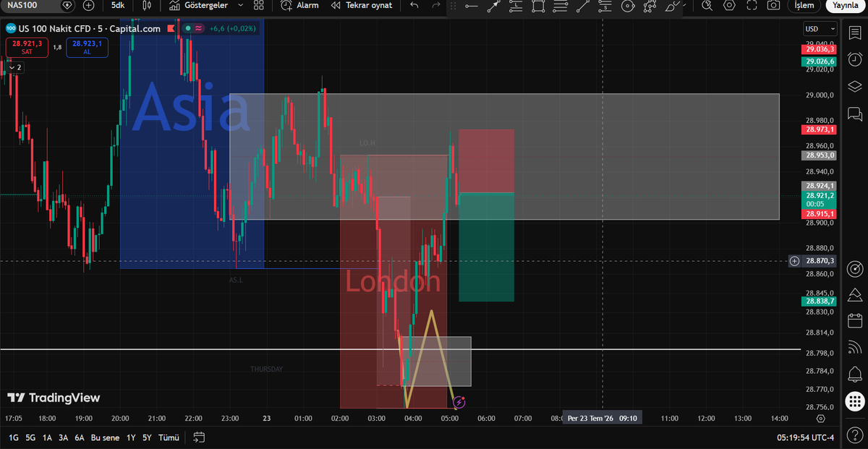Select the brush drawing tool
This screenshot has height=449, width=868.
click(x=673, y=6)
